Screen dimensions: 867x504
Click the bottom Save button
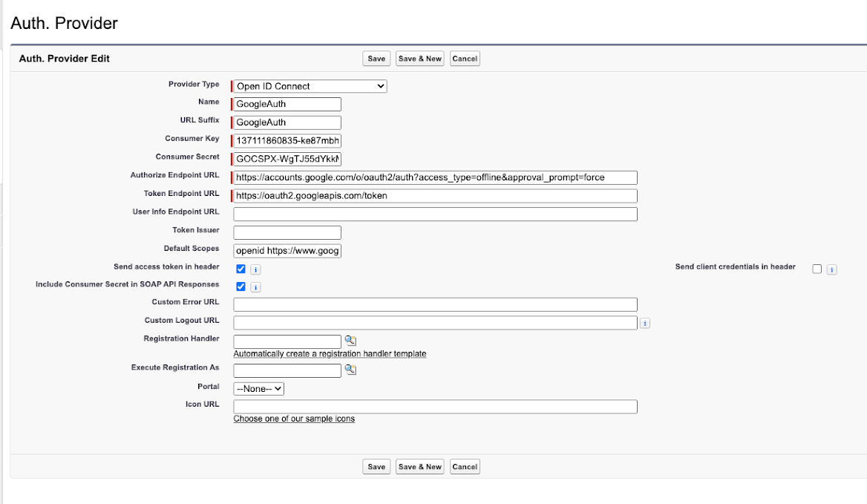click(376, 466)
